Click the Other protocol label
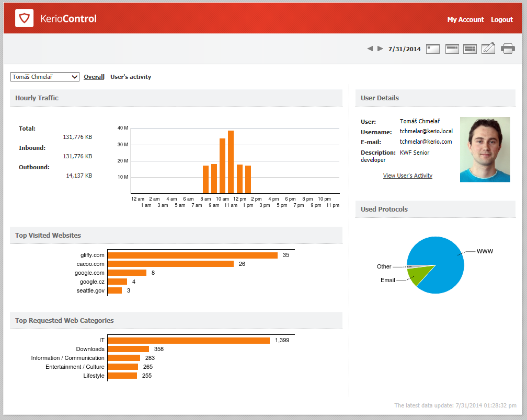Viewport: 527px width, 420px height. click(384, 266)
